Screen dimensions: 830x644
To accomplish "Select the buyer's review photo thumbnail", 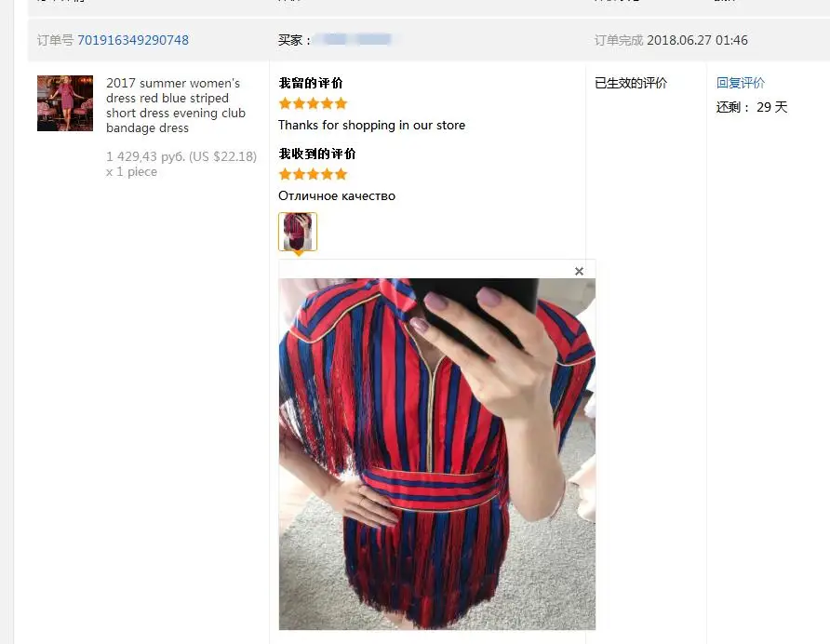I will click(x=298, y=232).
